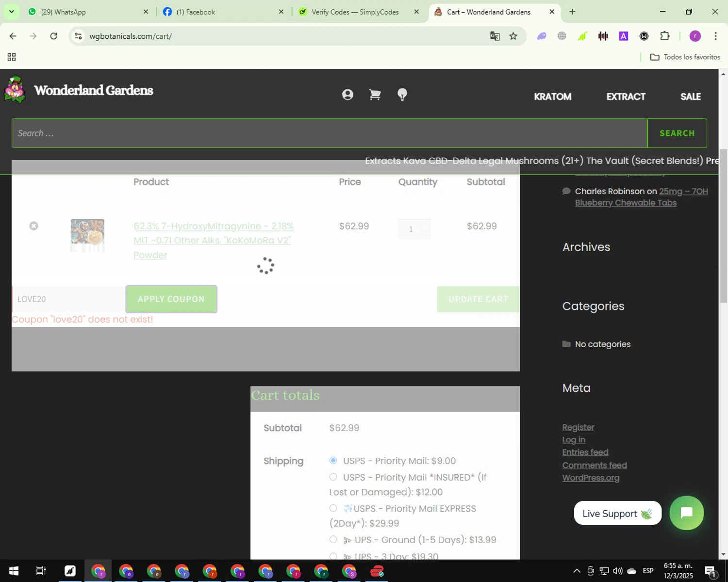This screenshot has height=582, width=728.
Task: Open the live chat bubble button
Action: click(x=686, y=513)
